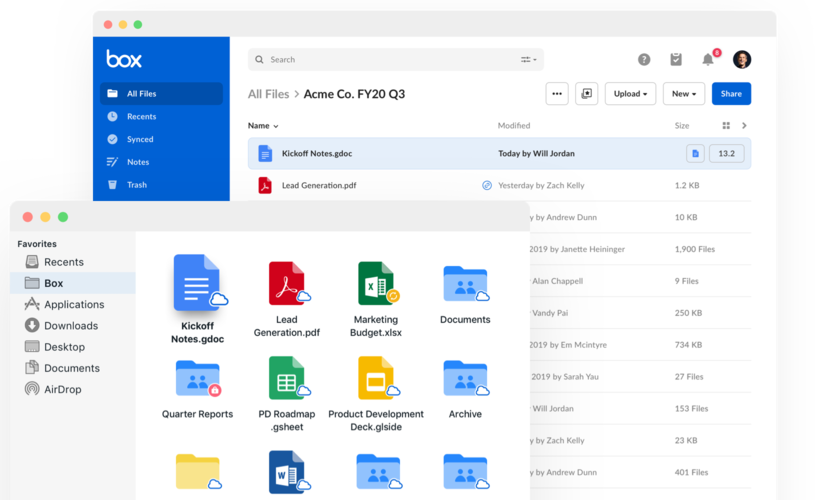Click the Modified column header
Image resolution: width=823 pixels, height=500 pixels.
514,125
